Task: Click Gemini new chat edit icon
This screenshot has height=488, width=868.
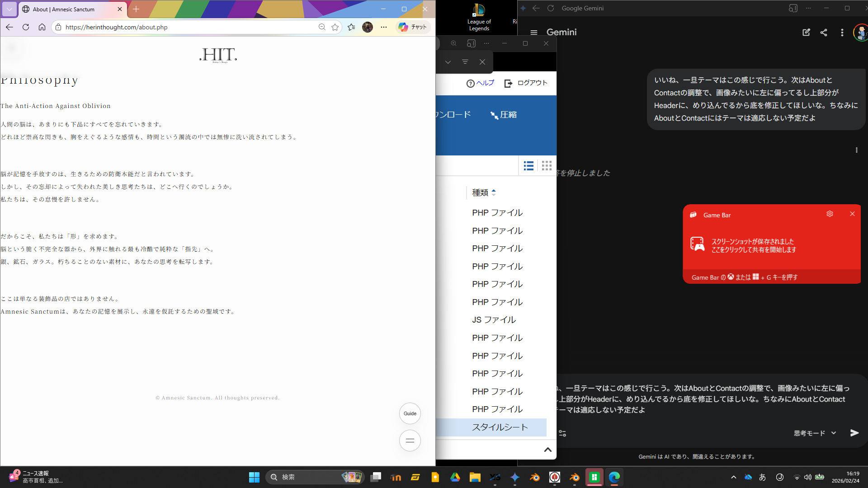Action: 806,33
